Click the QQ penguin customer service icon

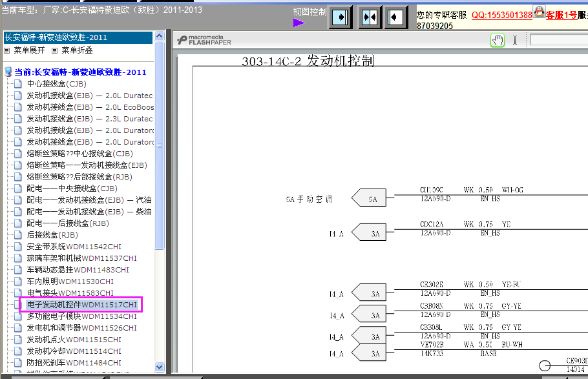pyautogui.click(x=540, y=12)
